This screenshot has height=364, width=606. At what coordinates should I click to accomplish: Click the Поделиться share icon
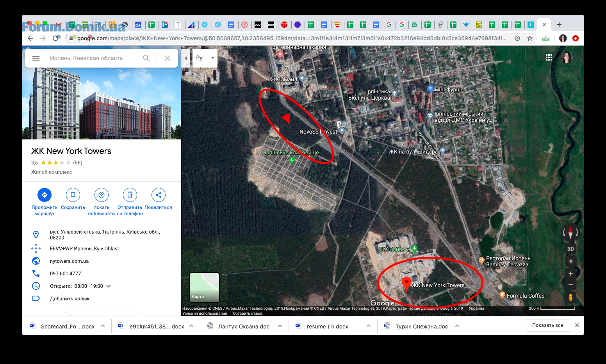tap(159, 195)
